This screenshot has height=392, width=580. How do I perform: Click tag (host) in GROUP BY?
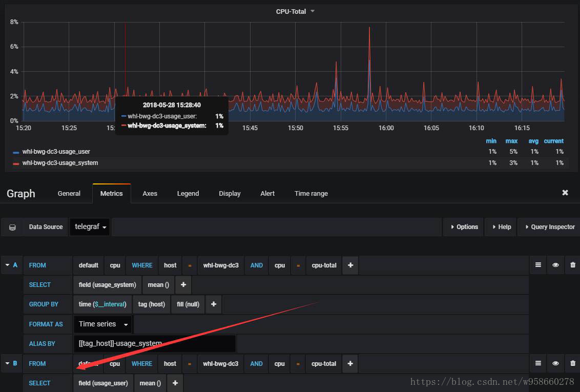[x=151, y=304]
